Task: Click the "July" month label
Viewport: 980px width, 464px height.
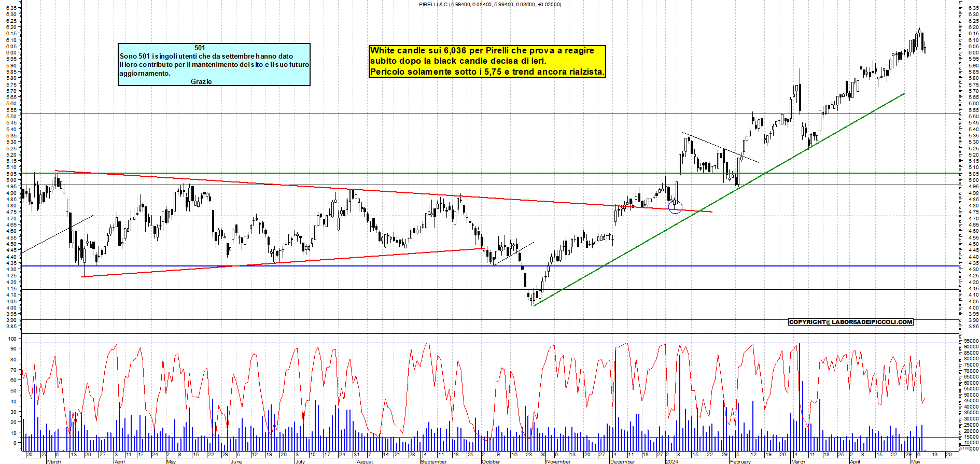Action: coord(300,461)
